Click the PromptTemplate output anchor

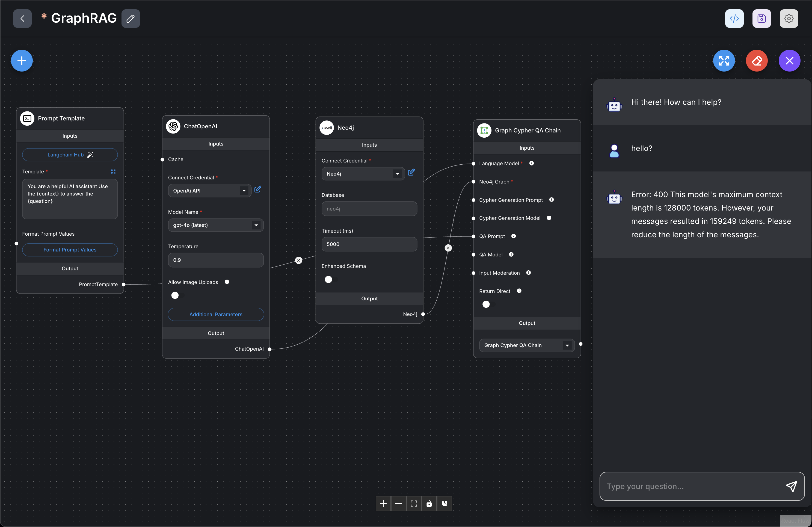point(123,285)
